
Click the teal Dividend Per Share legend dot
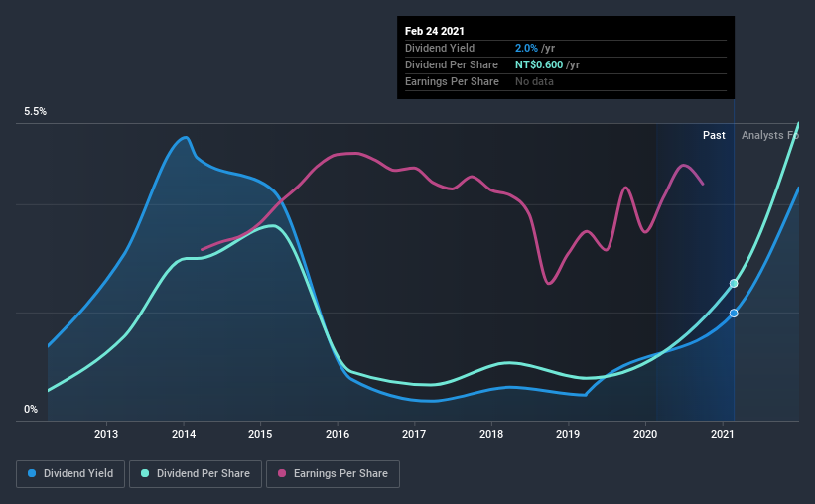[x=145, y=473]
